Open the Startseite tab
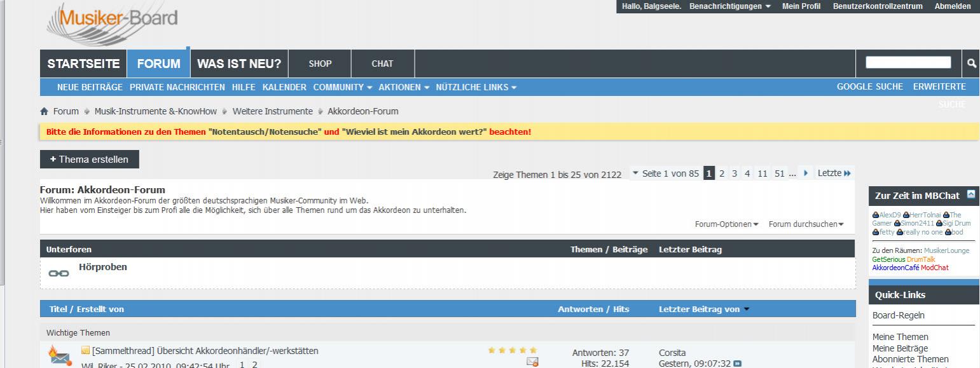The height and width of the screenshot is (368, 980). (83, 64)
